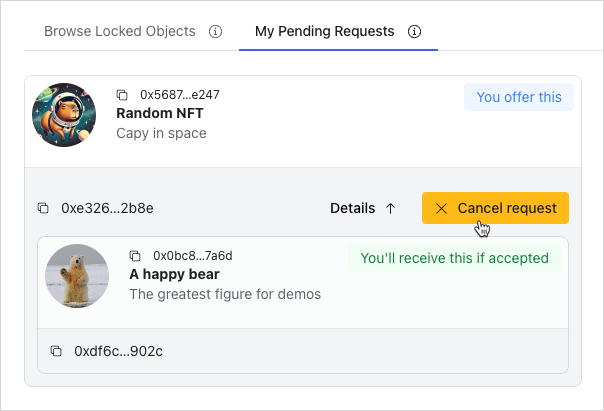
Task: Copy the 0x0bc8...7a6d object ID
Action: click(x=135, y=256)
